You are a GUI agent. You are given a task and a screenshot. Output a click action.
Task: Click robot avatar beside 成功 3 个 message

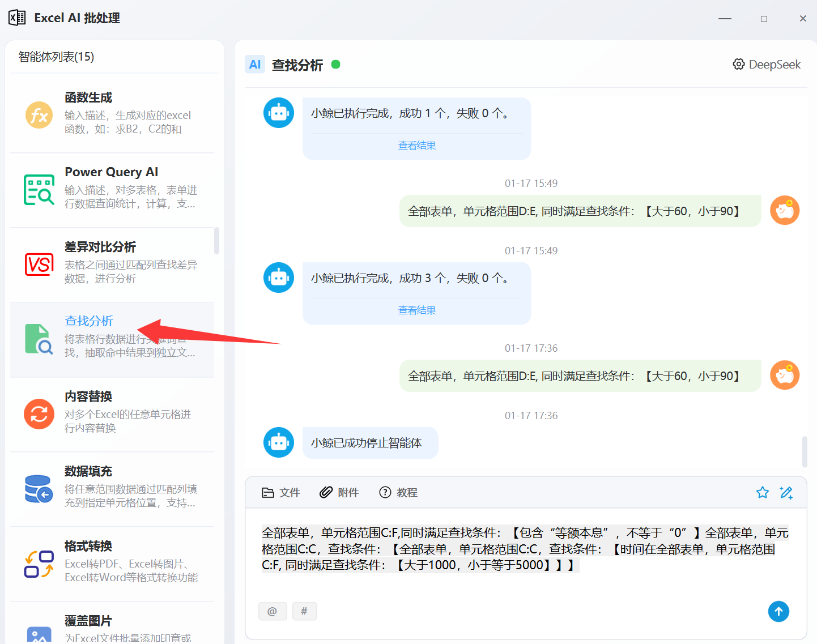[x=279, y=278]
